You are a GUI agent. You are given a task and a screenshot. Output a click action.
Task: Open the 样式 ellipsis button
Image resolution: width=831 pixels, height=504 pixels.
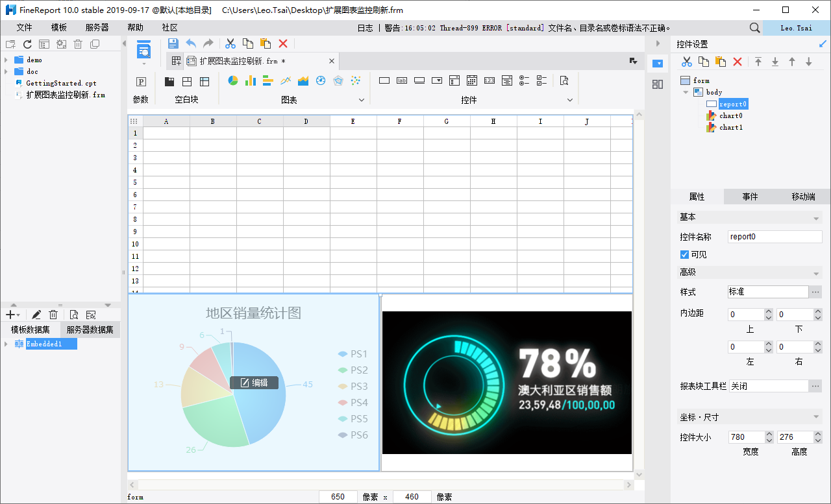point(815,292)
